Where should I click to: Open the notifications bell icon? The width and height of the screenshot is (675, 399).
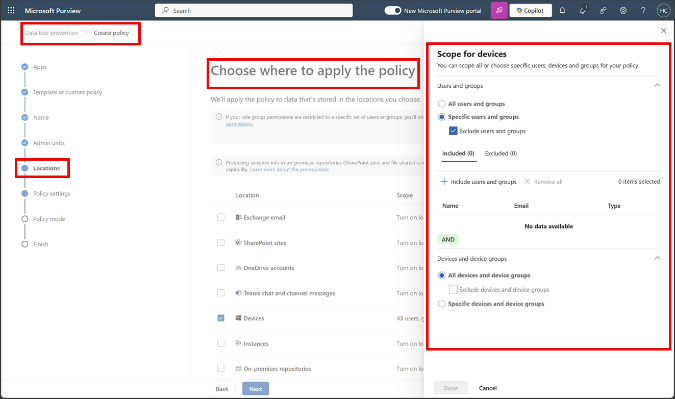[562, 10]
